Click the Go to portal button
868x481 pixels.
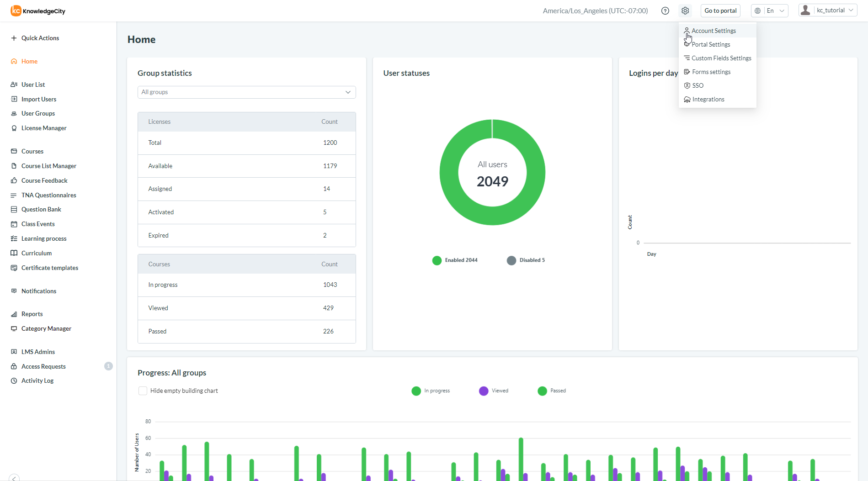[x=720, y=11]
